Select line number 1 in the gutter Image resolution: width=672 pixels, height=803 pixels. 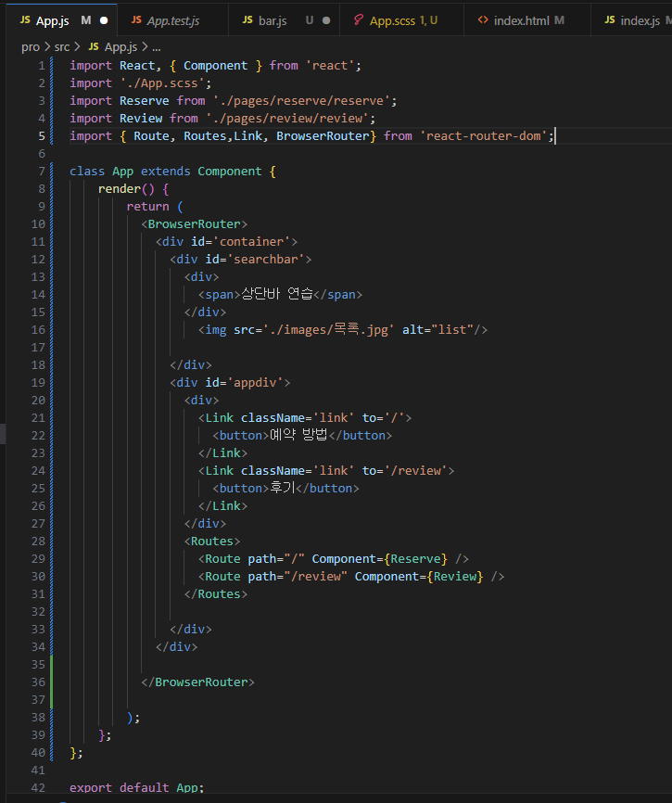pos(42,66)
